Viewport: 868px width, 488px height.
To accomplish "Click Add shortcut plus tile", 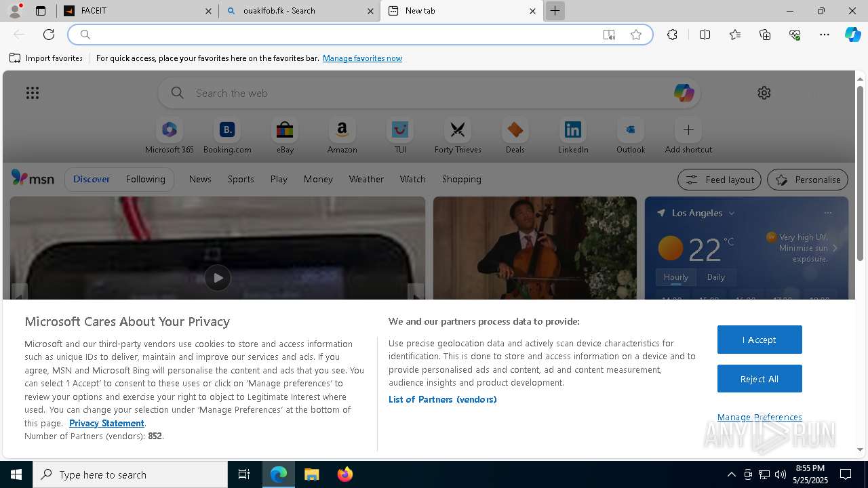I will tap(688, 136).
